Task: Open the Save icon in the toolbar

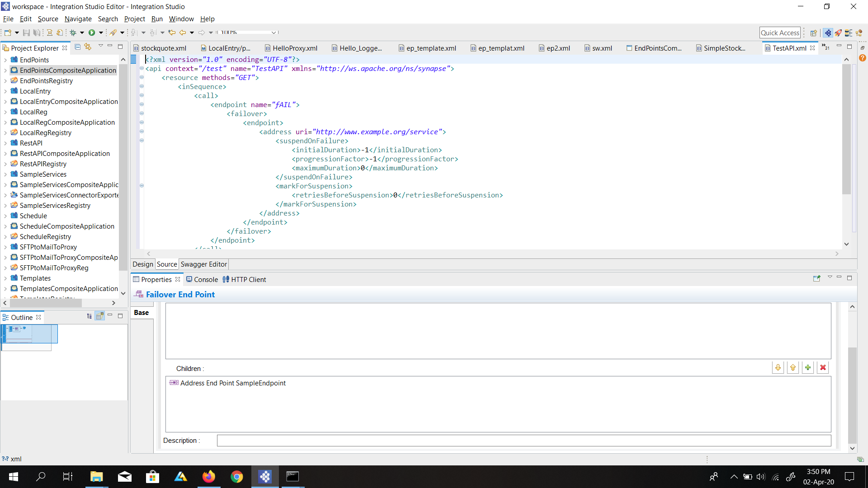Action: point(26,33)
